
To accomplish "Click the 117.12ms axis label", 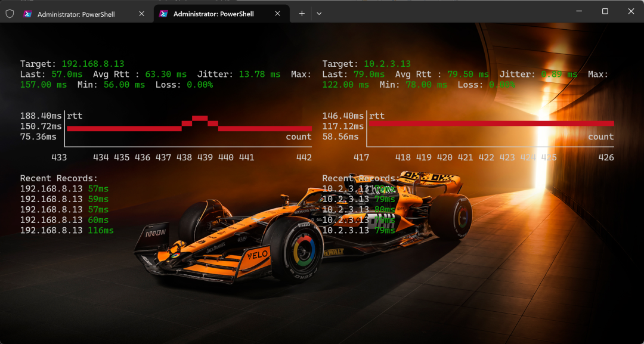I will point(343,126).
